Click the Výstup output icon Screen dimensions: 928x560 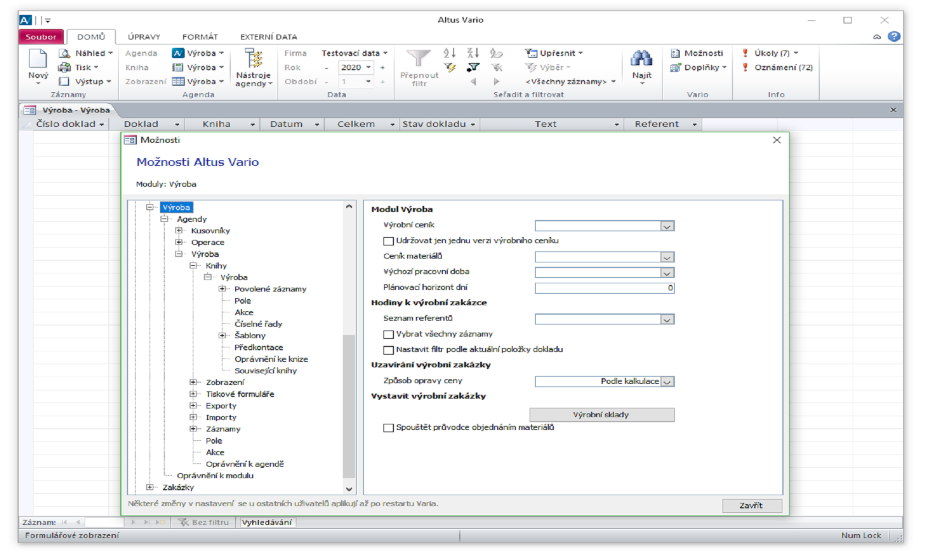65,81
